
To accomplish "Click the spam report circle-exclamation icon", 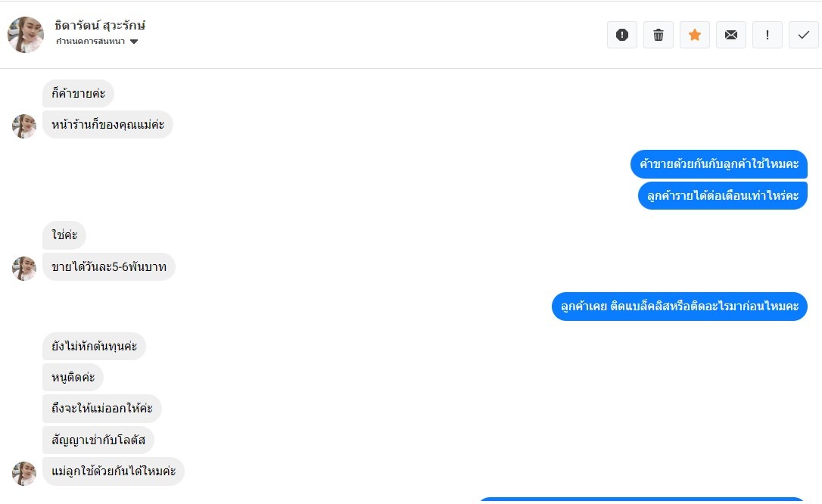I will coord(622,35).
